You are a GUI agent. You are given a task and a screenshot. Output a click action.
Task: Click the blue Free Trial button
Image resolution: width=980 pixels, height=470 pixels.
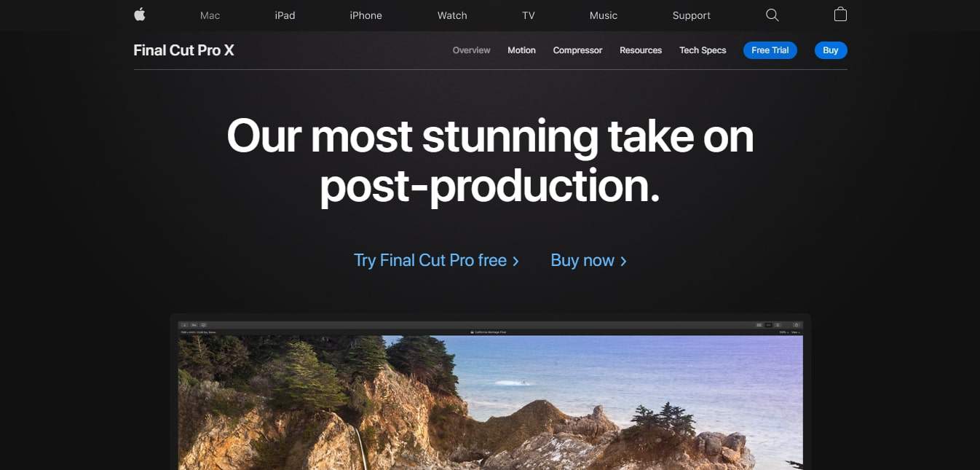click(x=770, y=50)
